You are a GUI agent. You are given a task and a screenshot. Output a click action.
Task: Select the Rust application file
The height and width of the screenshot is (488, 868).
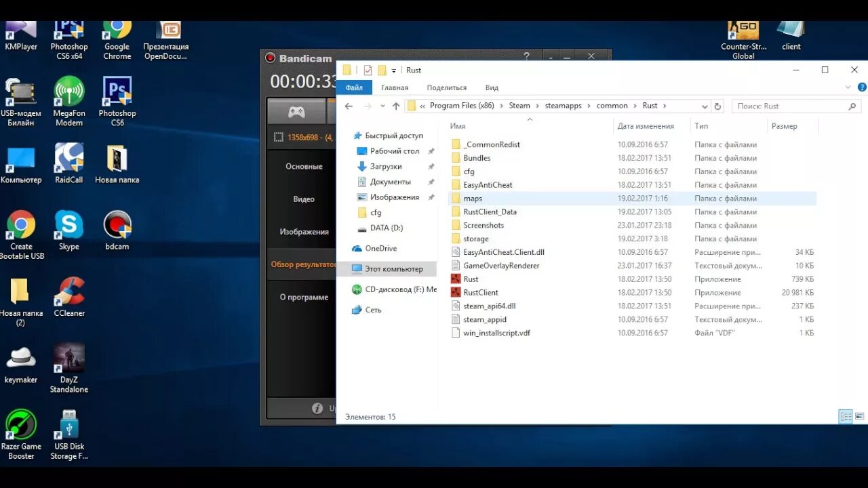point(471,279)
